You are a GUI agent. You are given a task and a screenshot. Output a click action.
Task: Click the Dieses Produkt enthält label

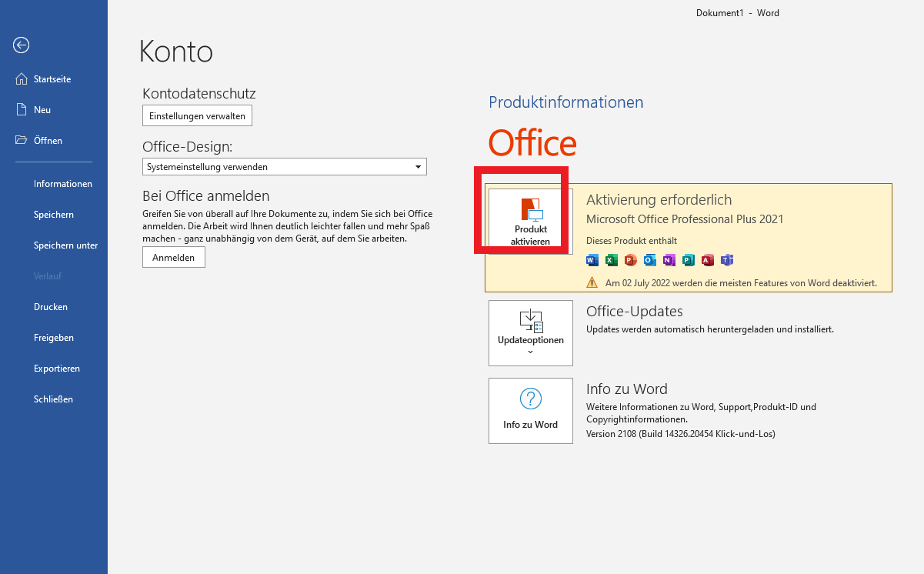click(x=632, y=241)
